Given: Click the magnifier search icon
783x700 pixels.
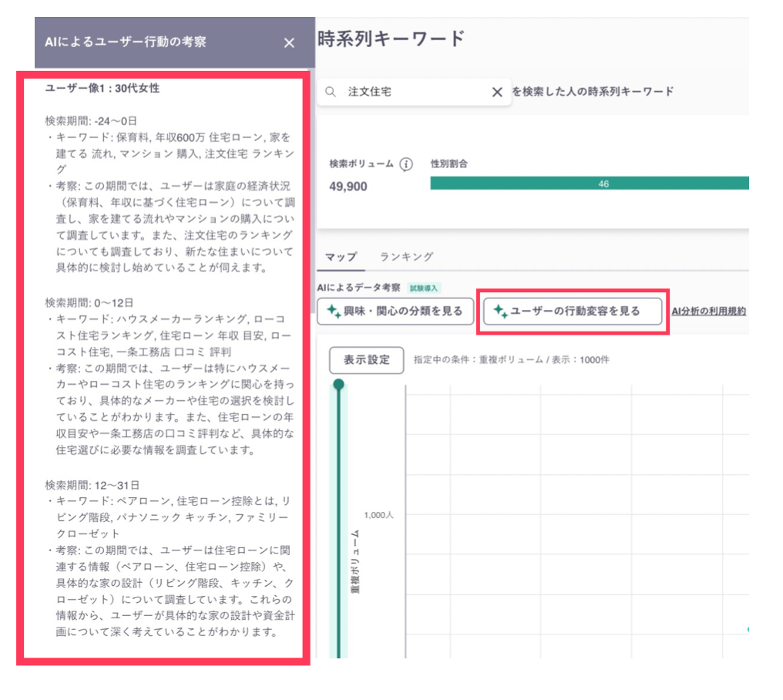Looking at the screenshot, I should point(330,92).
